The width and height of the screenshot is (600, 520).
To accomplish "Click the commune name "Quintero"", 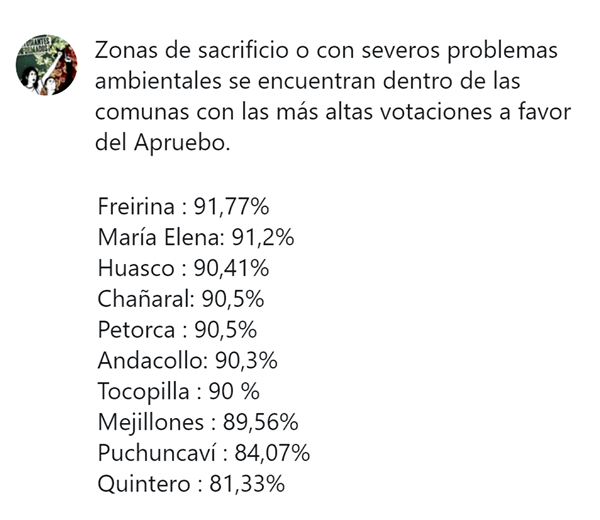I will tap(144, 485).
